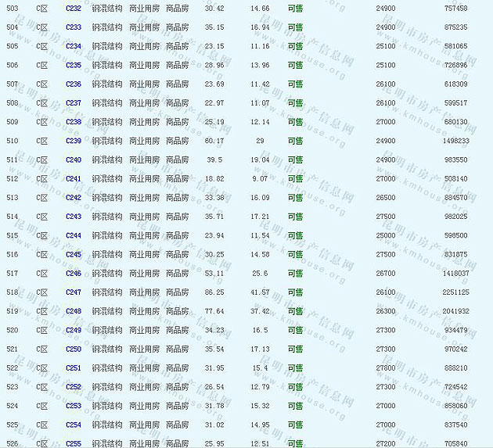Select the C247 room link

[74, 292]
